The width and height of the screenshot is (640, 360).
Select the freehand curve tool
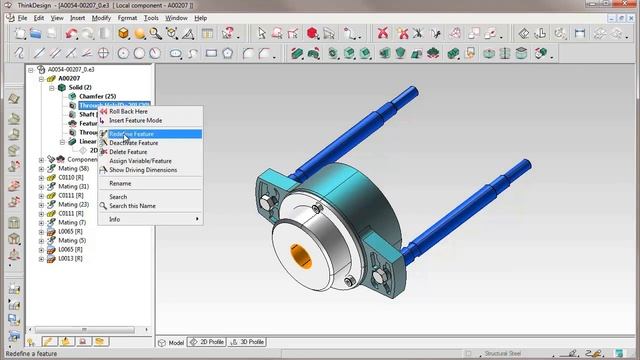[19, 53]
